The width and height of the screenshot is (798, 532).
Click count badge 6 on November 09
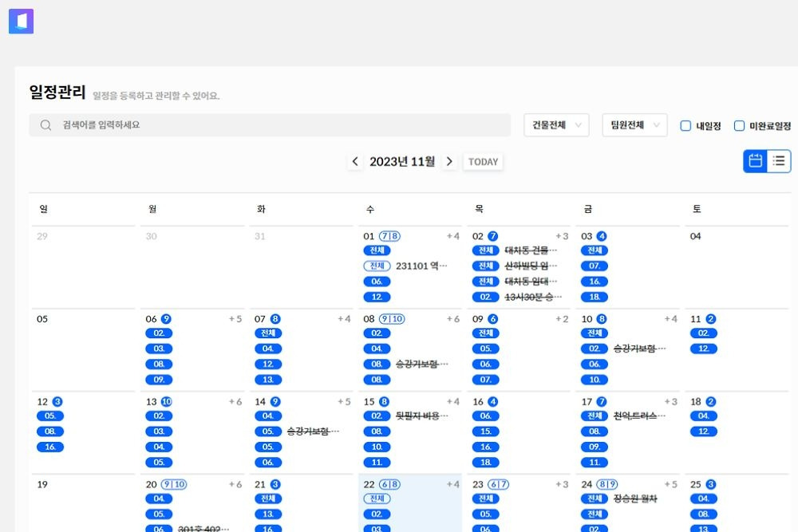point(492,319)
